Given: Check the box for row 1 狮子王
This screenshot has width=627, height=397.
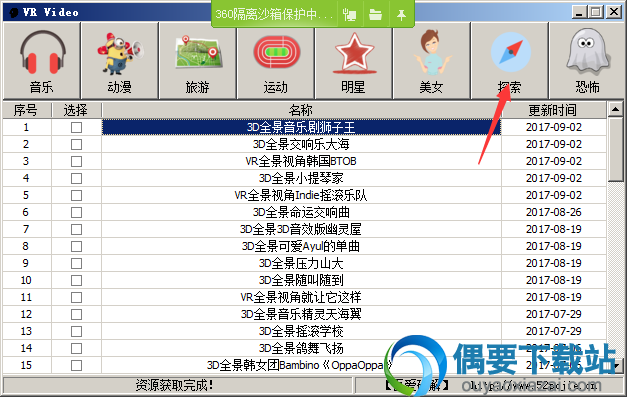Looking at the screenshot, I should pyautogui.click(x=76, y=128).
